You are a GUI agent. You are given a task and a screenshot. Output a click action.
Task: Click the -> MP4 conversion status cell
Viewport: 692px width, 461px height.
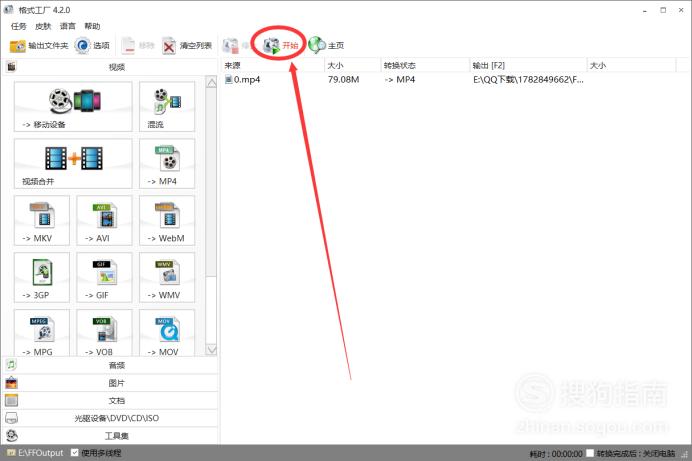click(x=399, y=79)
